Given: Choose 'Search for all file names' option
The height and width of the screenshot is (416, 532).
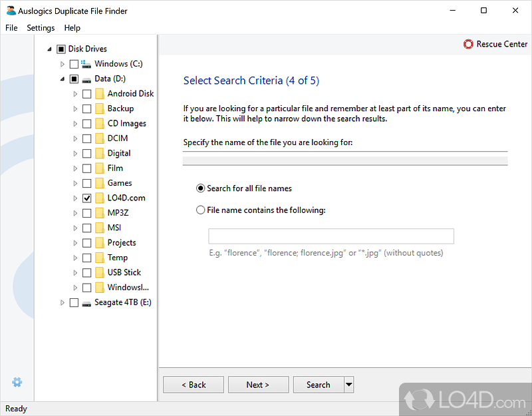Looking at the screenshot, I should click(x=201, y=188).
